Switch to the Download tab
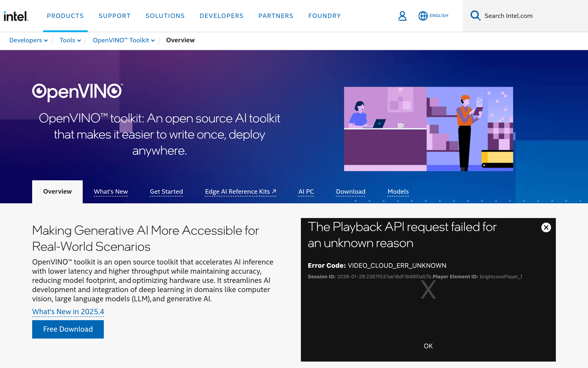The image size is (588, 368). point(350,192)
